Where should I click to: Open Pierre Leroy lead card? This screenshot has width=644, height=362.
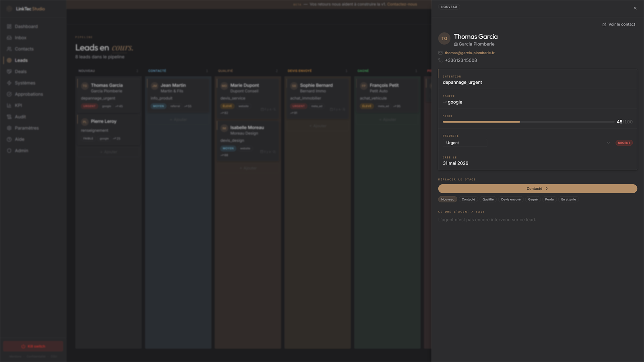pos(109,130)
